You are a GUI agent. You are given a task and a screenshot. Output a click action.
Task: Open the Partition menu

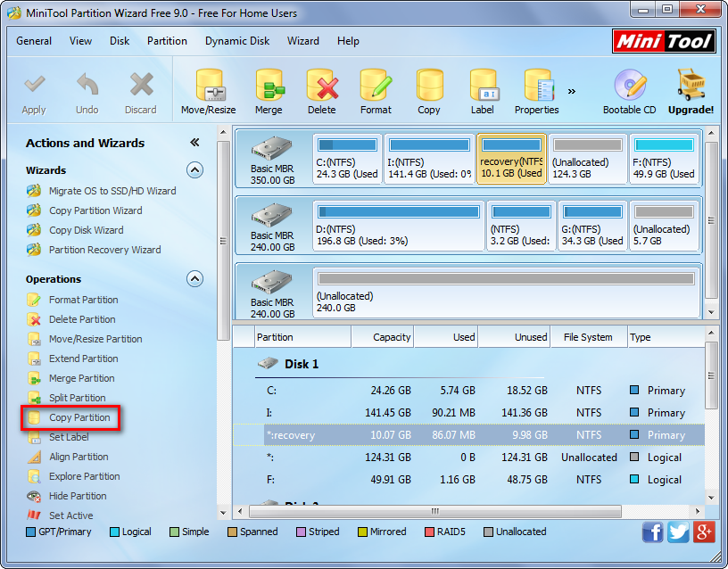pos(167,41)
